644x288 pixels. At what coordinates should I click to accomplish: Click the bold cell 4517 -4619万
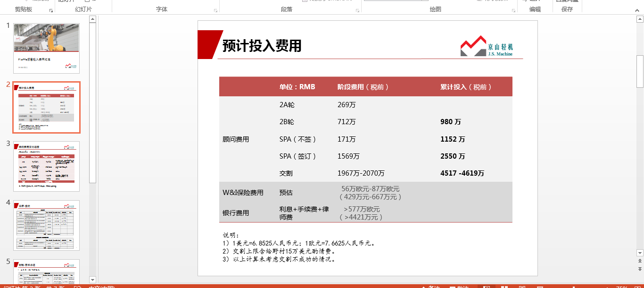point(462,173)
